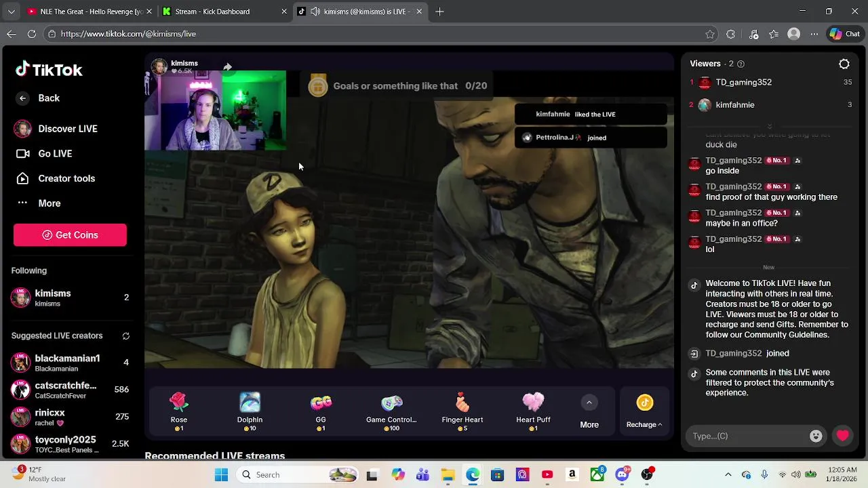Open the Recharge menu

click(644, 411)
